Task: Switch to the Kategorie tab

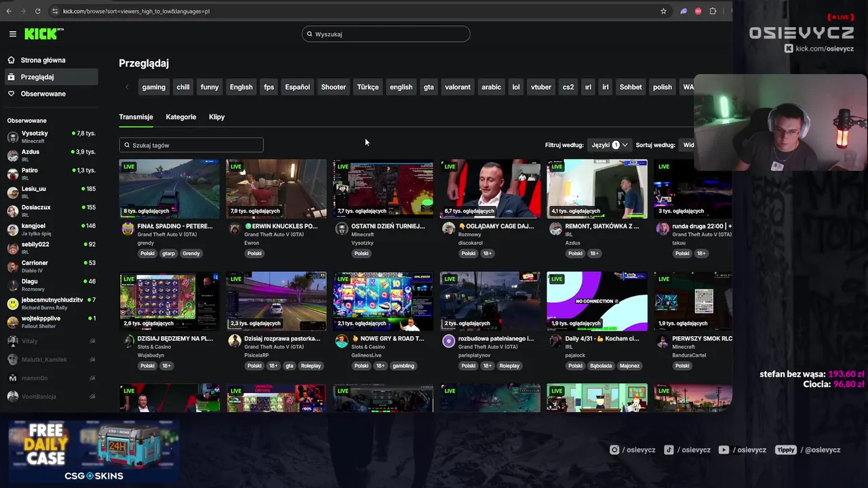Action: point(181,117)
